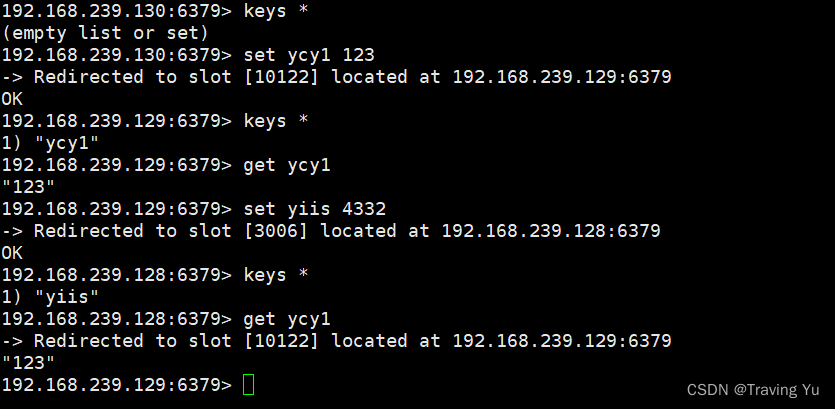Click the first "123" output after get ycy1

pos(28,187)
